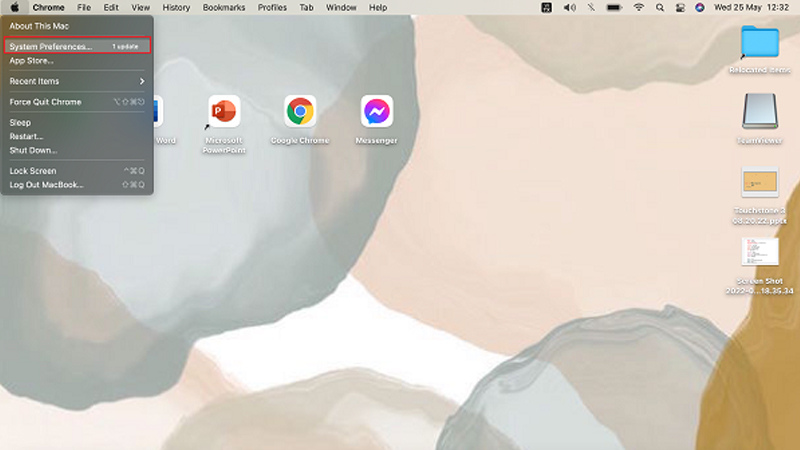The height and width of the screenshot is (450, 800).
Task: Click the Bluetooth icon in menu bar
Action: coord(591,8)
